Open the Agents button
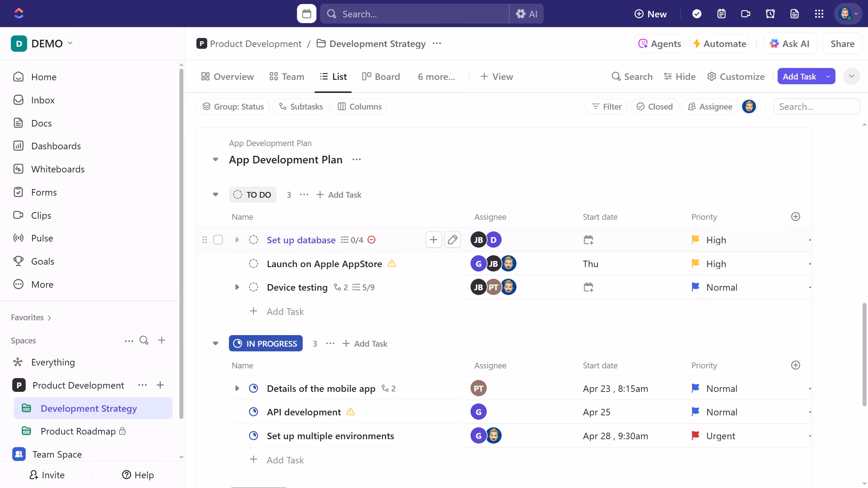 pos(659,44)
